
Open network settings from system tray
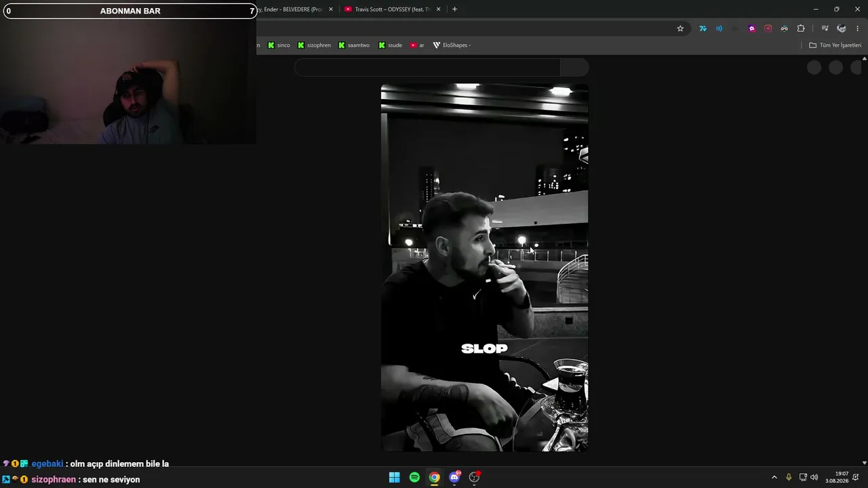point(803,477)
